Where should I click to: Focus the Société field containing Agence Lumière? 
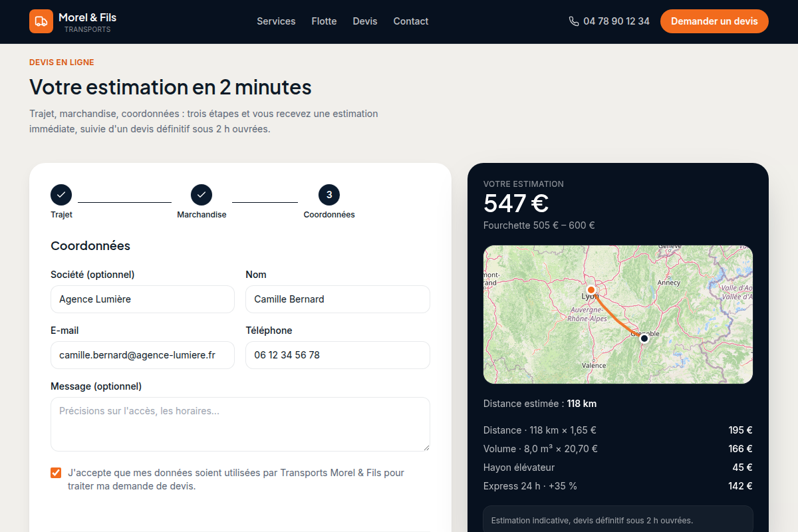pos(142,299)
